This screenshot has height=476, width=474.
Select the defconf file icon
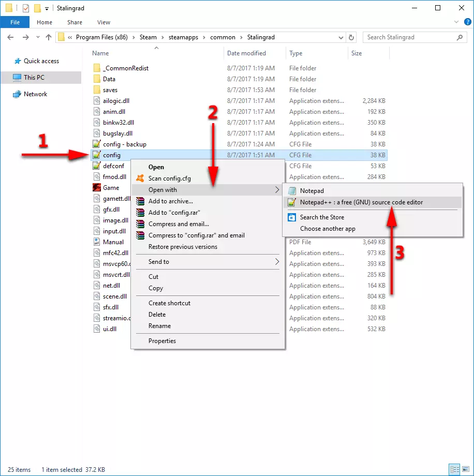pyautogui.click(x=97, y=166)
